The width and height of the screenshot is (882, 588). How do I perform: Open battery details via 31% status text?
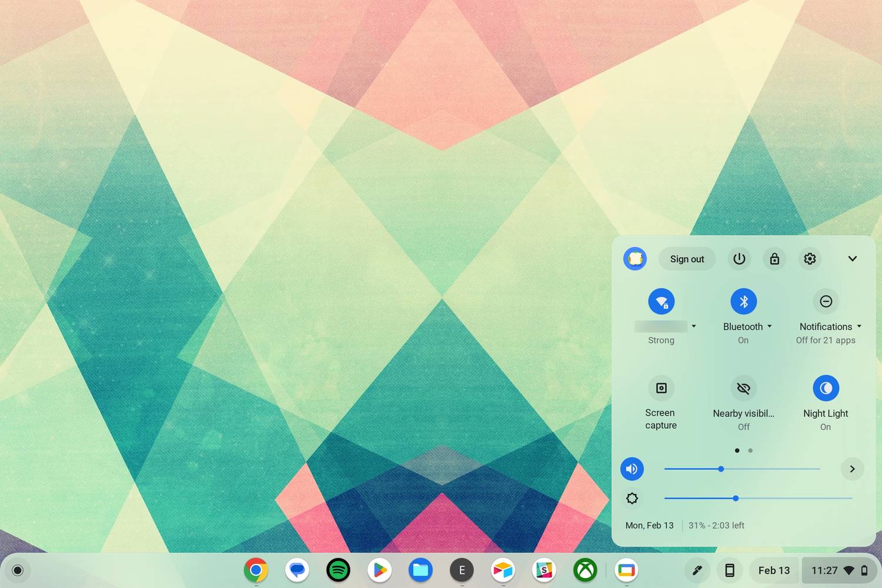coord(716,525)
